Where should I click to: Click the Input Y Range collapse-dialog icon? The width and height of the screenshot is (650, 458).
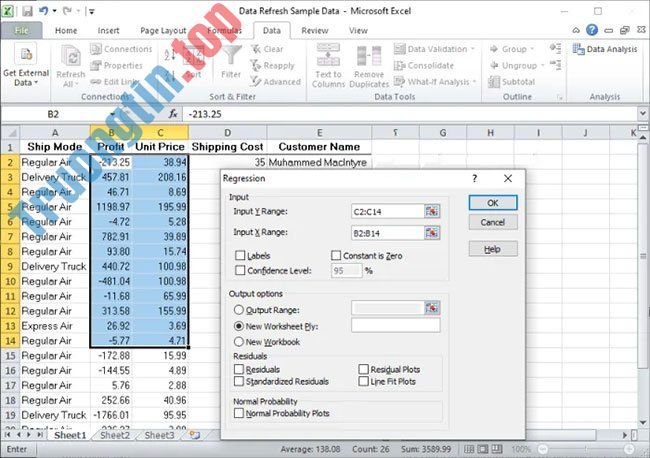tap(432, 211)
